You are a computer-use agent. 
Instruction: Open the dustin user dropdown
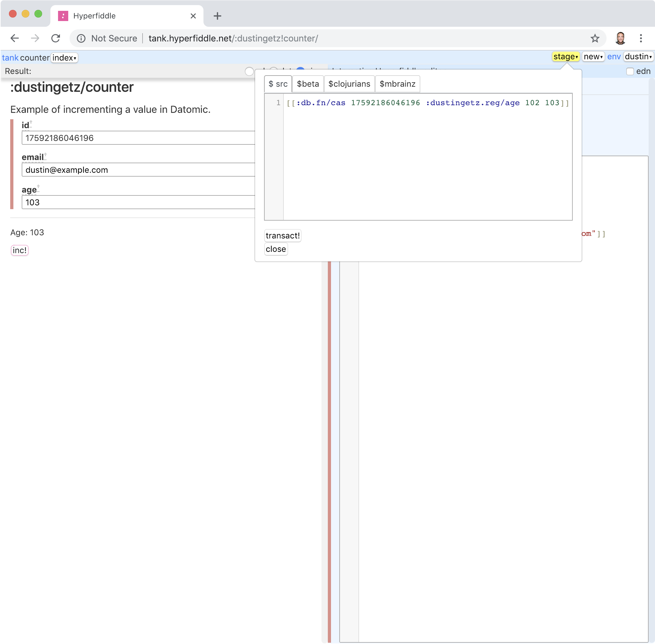(638, 57)
